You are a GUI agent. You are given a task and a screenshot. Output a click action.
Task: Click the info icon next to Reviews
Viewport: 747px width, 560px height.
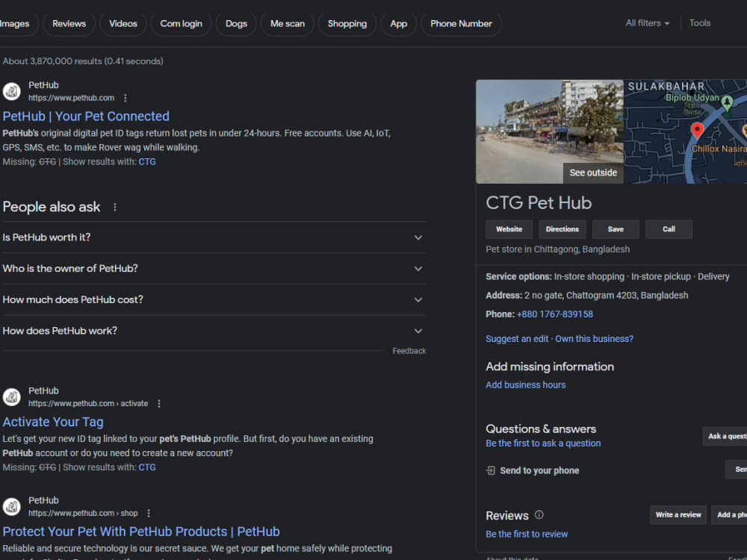[539, 514]
